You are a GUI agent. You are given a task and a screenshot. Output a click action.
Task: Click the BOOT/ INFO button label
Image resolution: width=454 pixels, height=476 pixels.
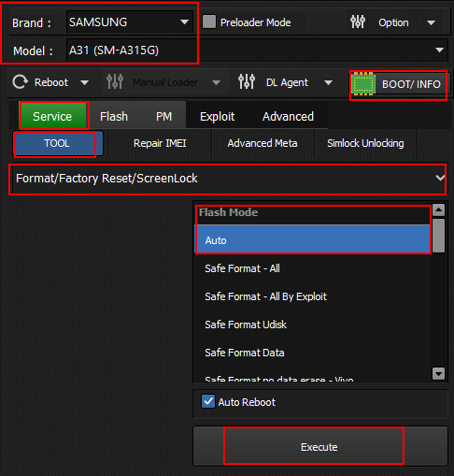[x=411, y=84]
